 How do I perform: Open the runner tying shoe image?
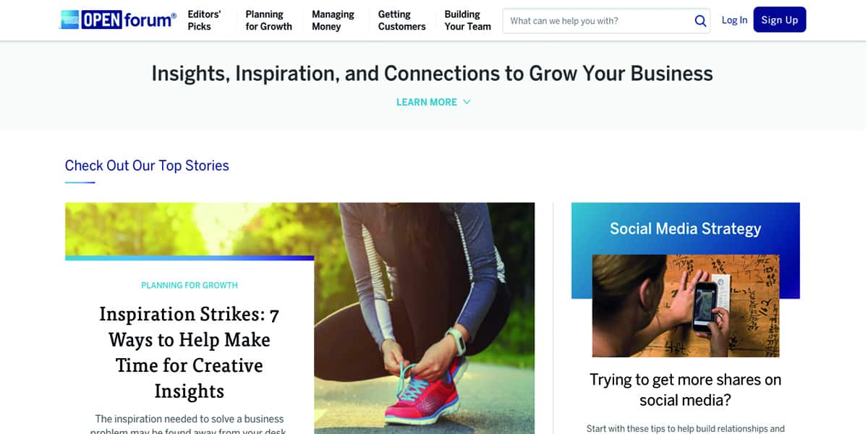coord(425,318)
